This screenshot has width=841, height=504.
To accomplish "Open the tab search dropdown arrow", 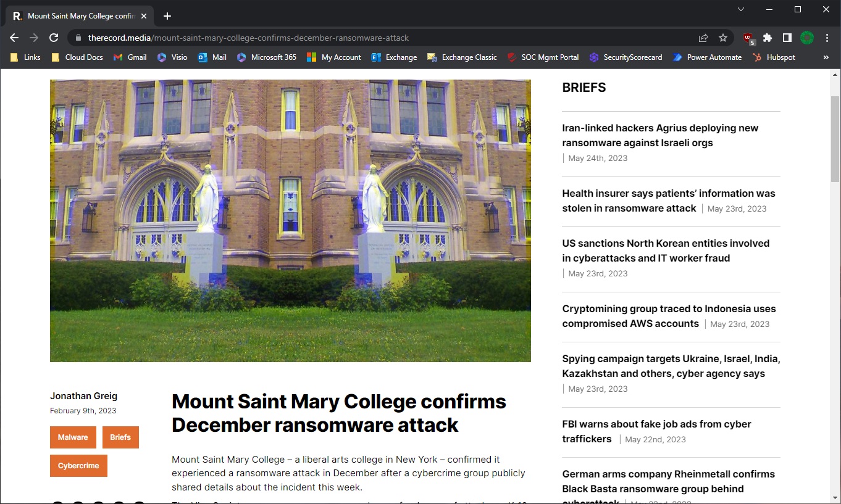I will [741, 9].
